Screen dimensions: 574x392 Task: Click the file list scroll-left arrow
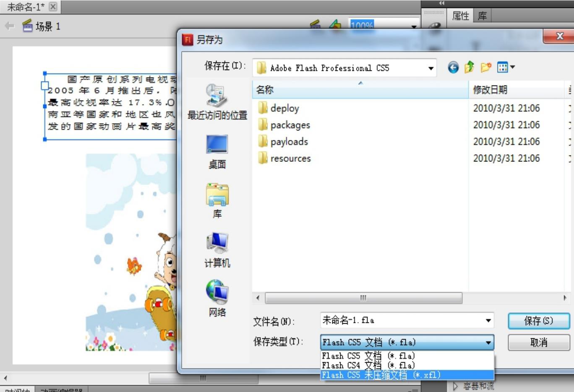pos(258,298)
